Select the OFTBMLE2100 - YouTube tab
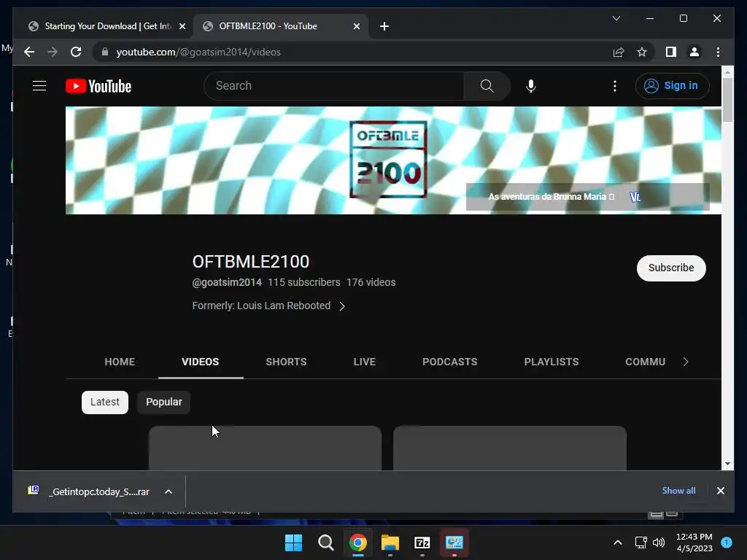The width and height of the screenshot is (747, 560). click(281, 26)
